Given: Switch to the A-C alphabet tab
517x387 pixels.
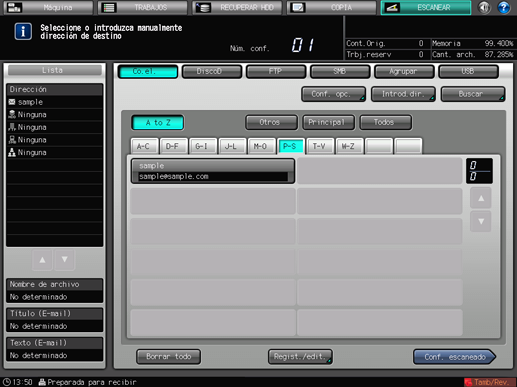Looking at the screenshot, I should click(x=143, y=146).
